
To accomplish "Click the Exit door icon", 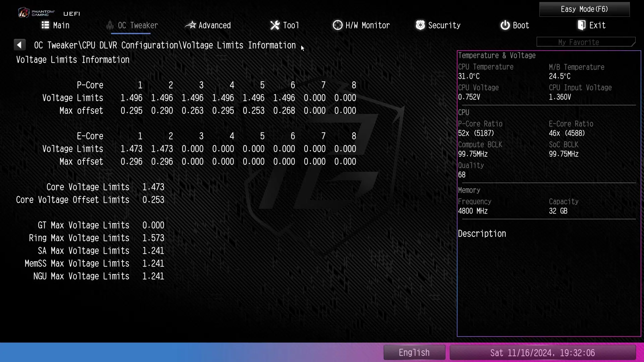I will [x=582, y=25].
